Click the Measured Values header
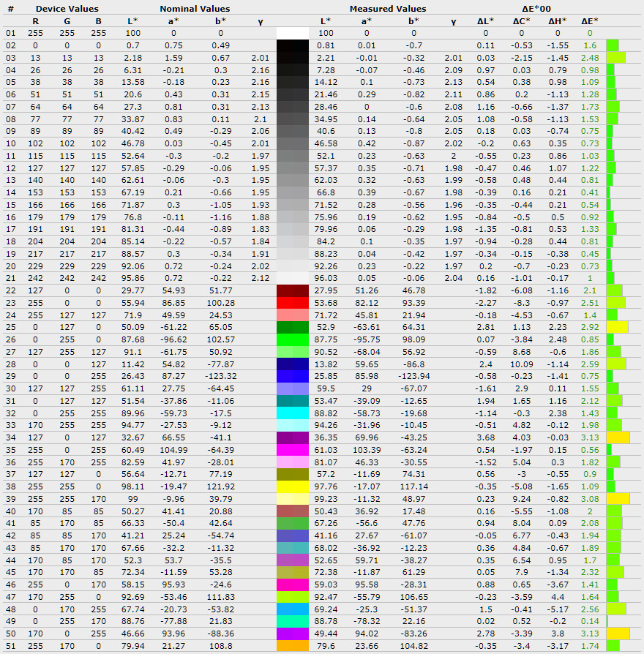The width and height of the screenshot is (644, 654). tap(387, 9)
